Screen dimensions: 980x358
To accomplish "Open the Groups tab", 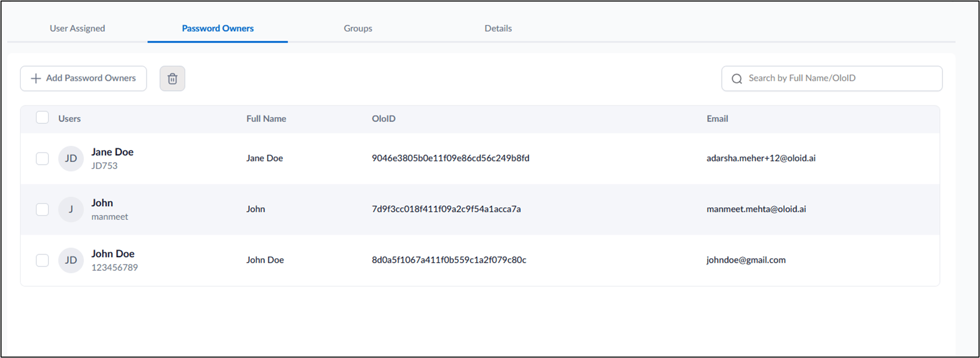I will pyautogui.click(x=358, y=29).
